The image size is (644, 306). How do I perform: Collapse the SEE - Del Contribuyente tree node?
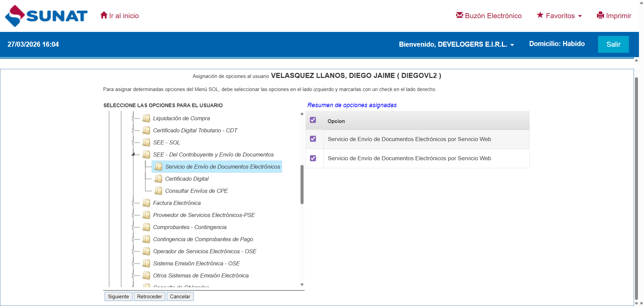[133, 155]
